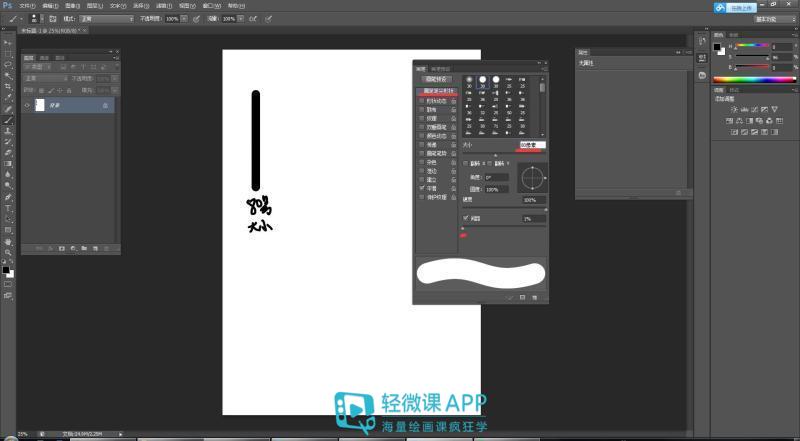Screen dimensions: 800x441
Task: Toggle the Spacing (间距) checkbox in brush panel
Action: click(466, 217)
